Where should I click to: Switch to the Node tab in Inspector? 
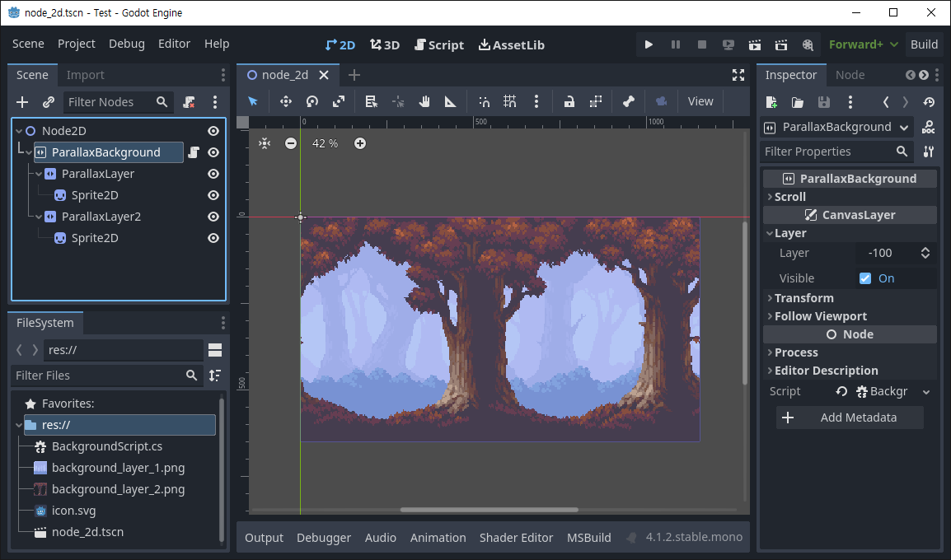(850, 75)
